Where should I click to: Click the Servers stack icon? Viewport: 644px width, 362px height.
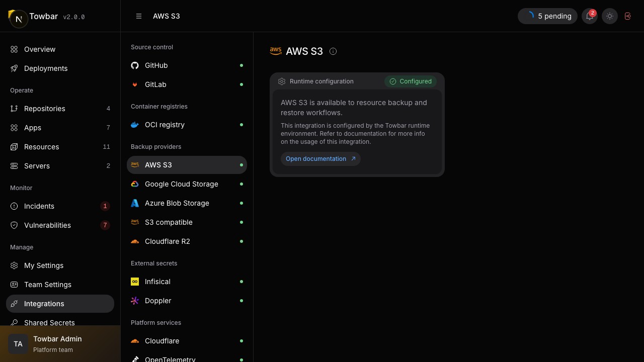(14, 166)
